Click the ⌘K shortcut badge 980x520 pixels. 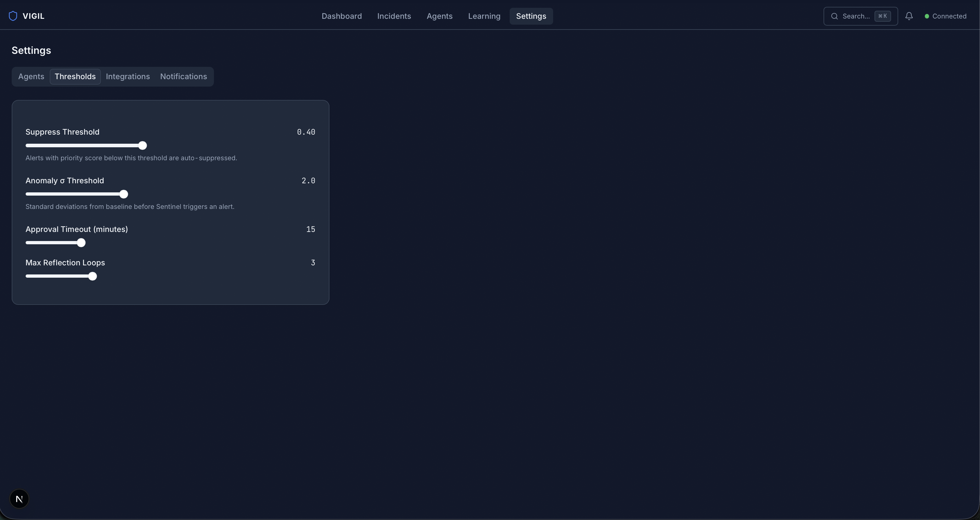click(882, 16)
